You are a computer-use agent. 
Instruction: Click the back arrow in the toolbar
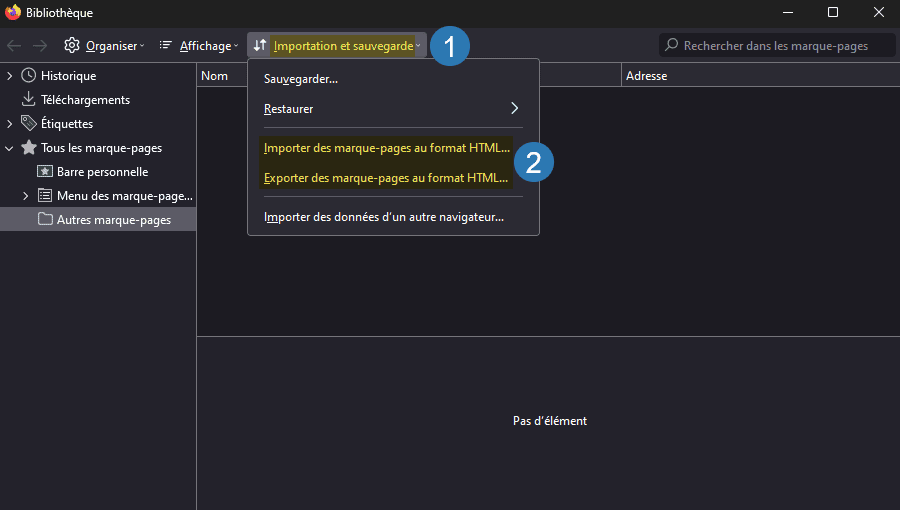14,46
